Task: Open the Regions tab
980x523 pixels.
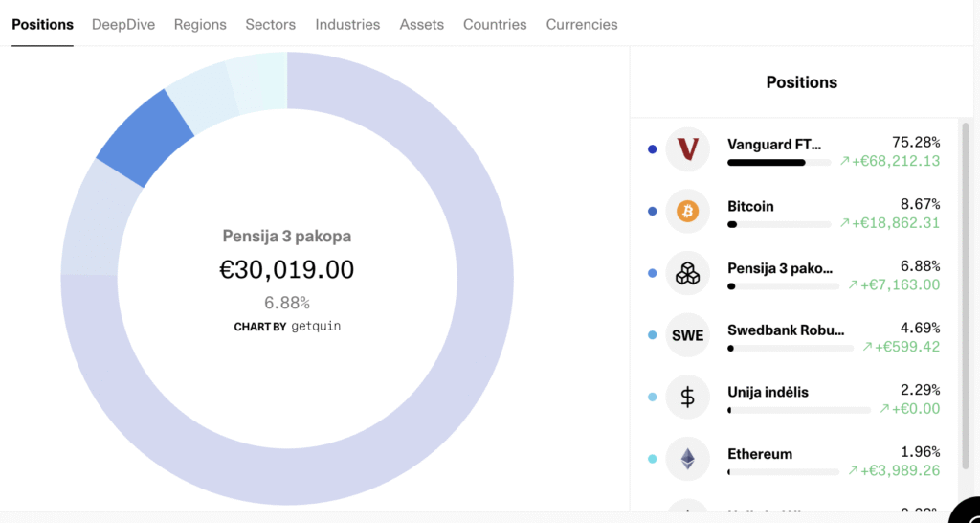Action: [200, 24]
